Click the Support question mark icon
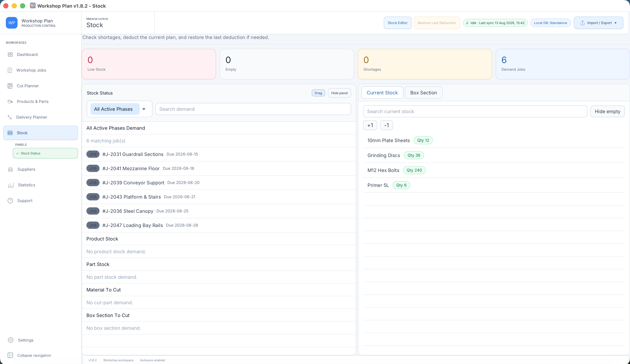 [x=10, y=201]
